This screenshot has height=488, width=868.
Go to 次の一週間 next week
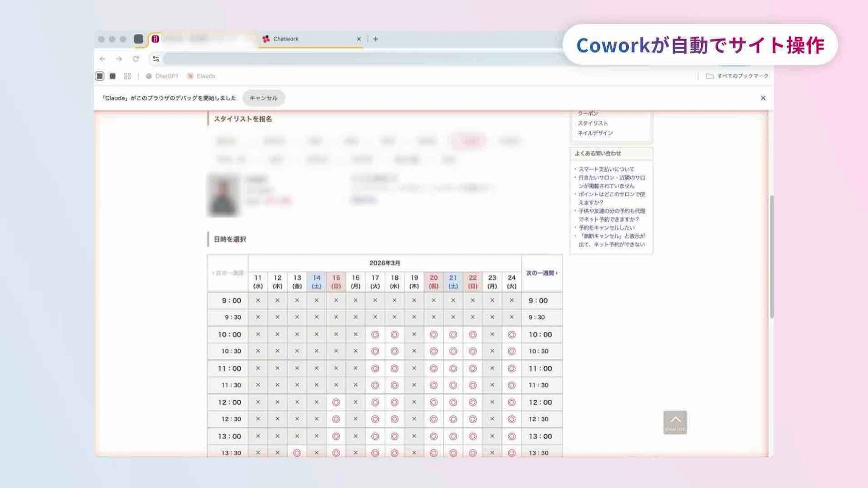point(542,273)
